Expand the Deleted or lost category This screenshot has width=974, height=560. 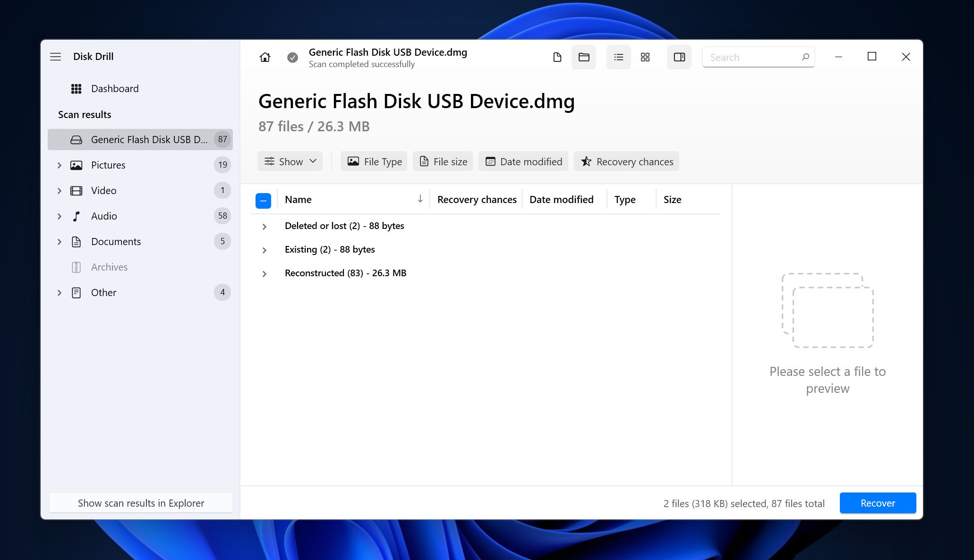pyautogui.click(x=264, y=226)
